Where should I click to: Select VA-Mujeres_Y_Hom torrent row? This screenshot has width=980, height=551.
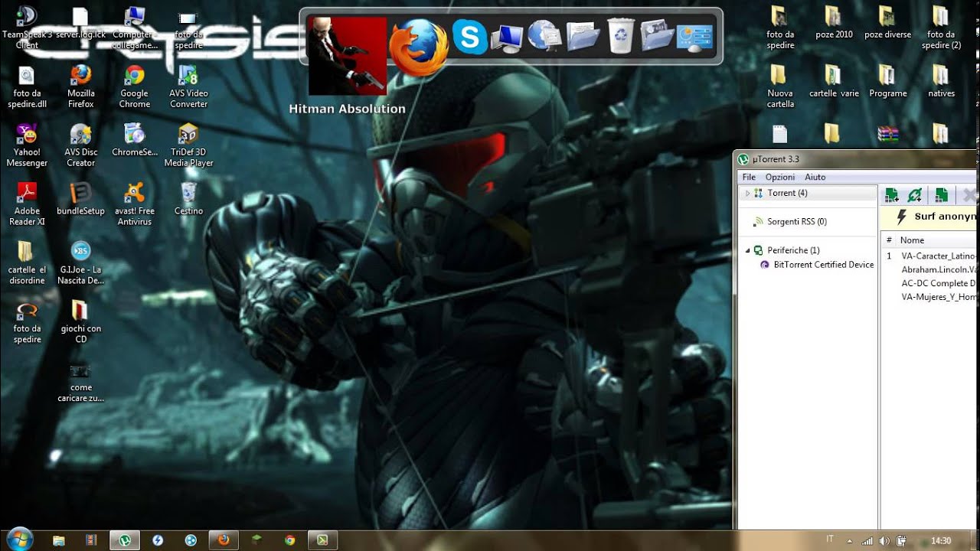930,297
